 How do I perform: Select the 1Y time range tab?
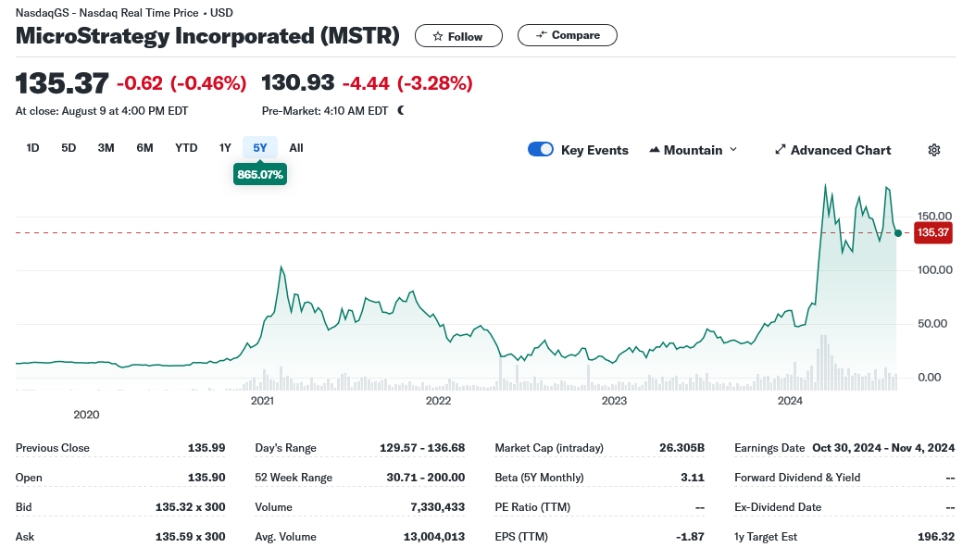225,148
